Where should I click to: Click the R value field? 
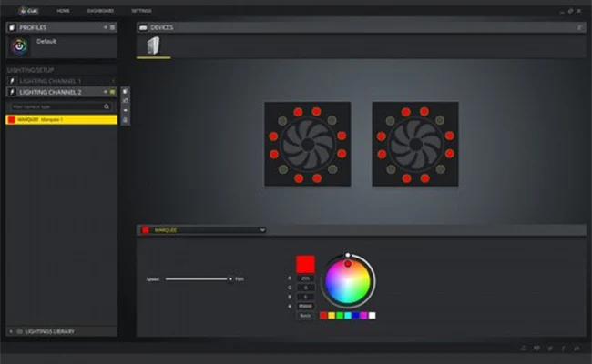[305, 278]
